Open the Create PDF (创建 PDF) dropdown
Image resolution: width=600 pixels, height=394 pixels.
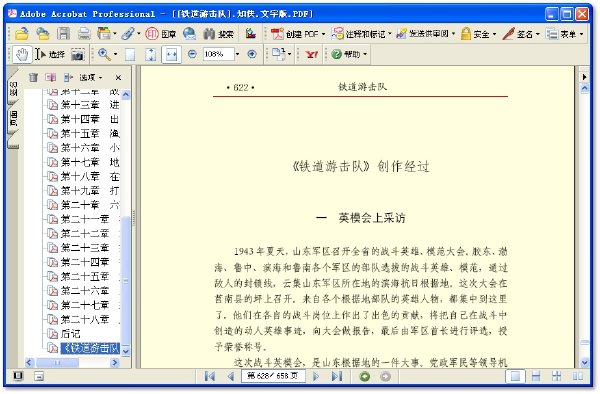tap(298, 34)
